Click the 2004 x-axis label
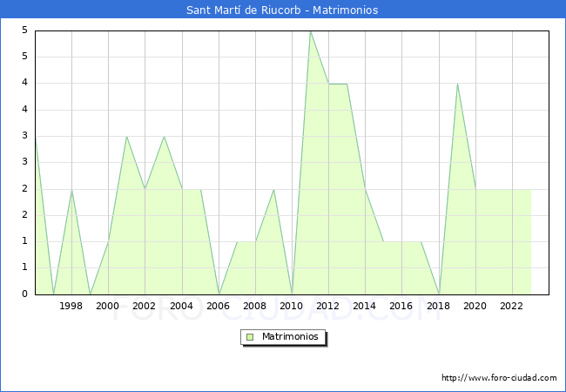566x392 pixels. tap(182, 306)
